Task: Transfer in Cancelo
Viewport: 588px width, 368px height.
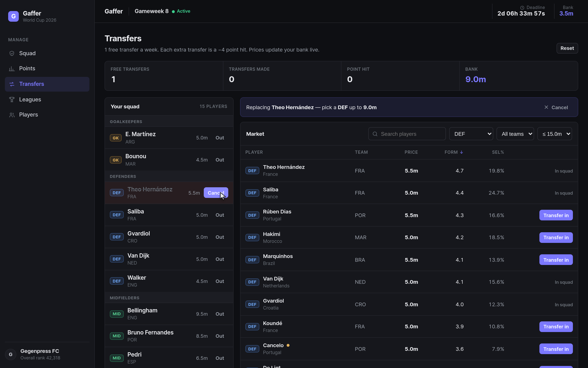Action: [x=556, y=349]
